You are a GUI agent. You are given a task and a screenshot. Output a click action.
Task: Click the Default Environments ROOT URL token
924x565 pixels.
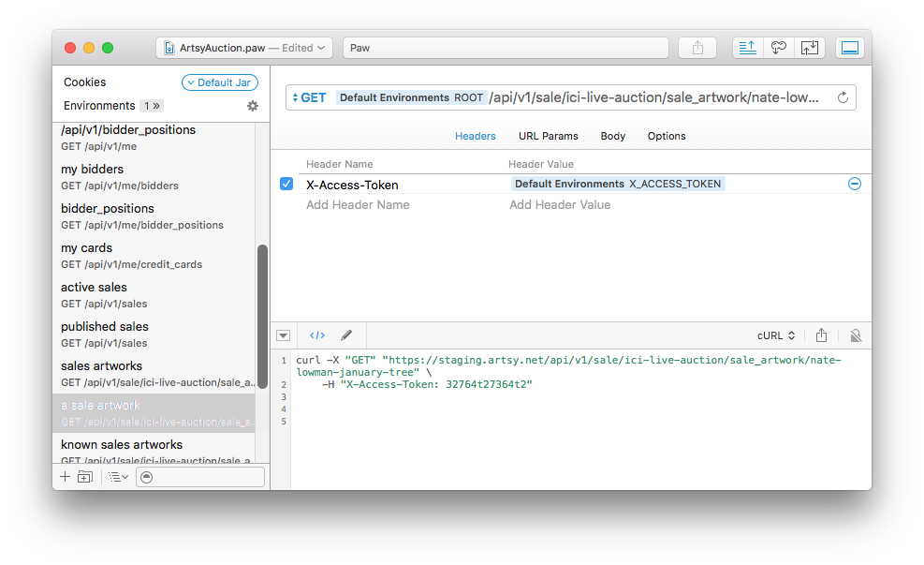pos(411,97)
